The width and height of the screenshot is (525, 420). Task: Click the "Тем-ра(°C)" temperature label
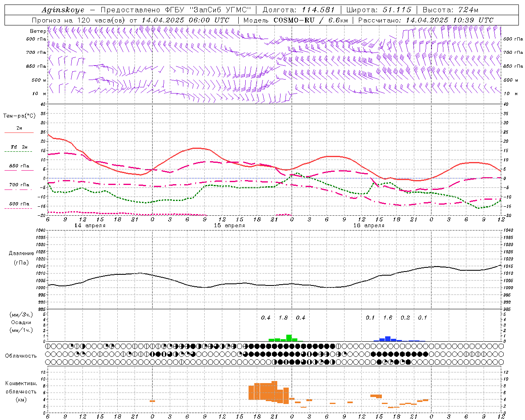point(19,116)
